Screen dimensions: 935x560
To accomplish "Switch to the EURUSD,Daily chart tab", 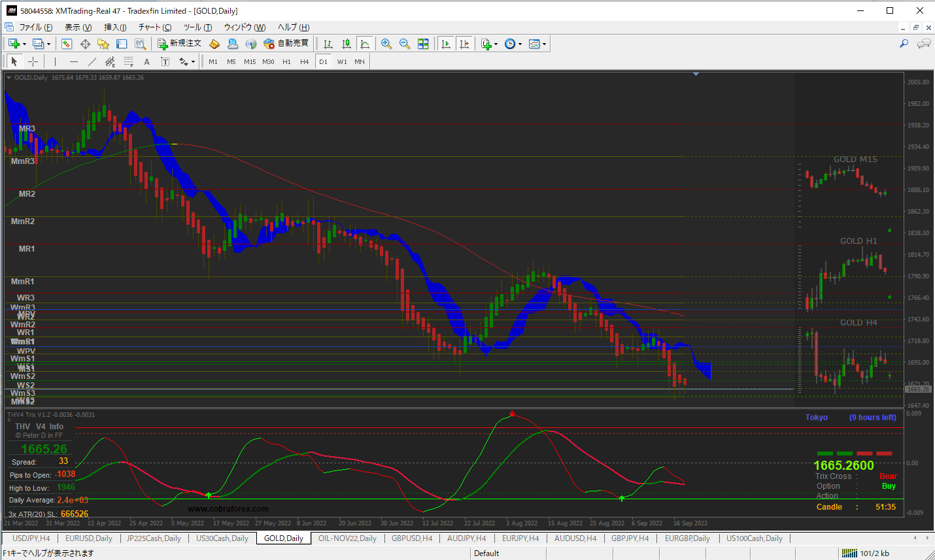I will click(89, 538).
